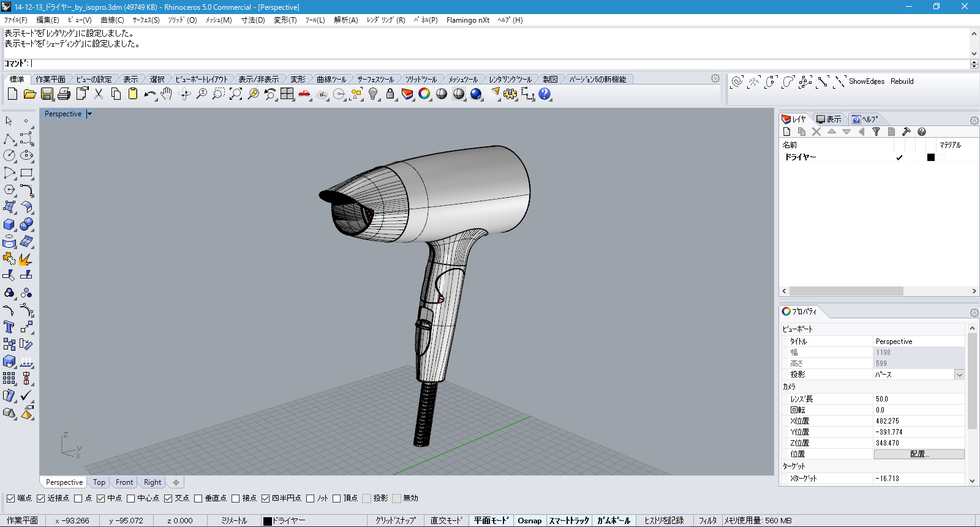Viewport: 980px width, 527px height.
Task: Click the lock objects padlock icon
Action: pos(390,94)
